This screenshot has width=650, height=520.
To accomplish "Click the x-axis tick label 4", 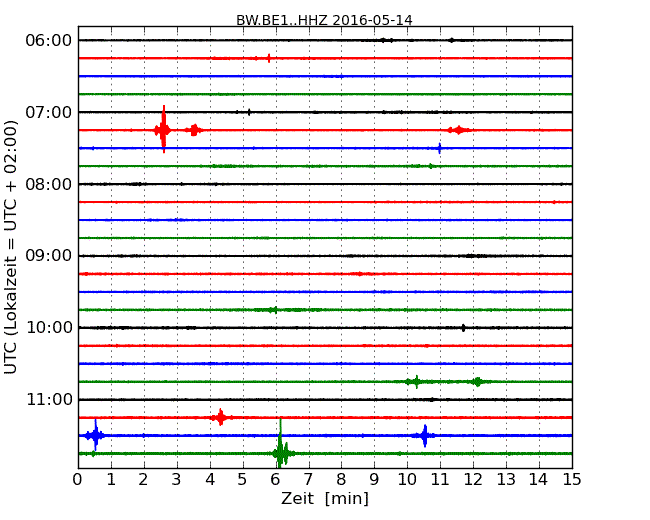I will [210, 479].
